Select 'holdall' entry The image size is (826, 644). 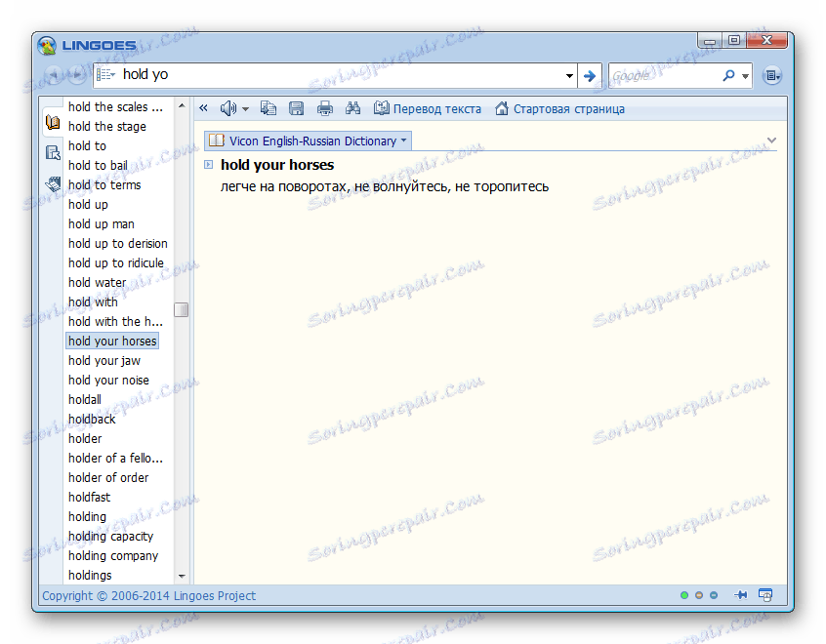click(85, 400)
